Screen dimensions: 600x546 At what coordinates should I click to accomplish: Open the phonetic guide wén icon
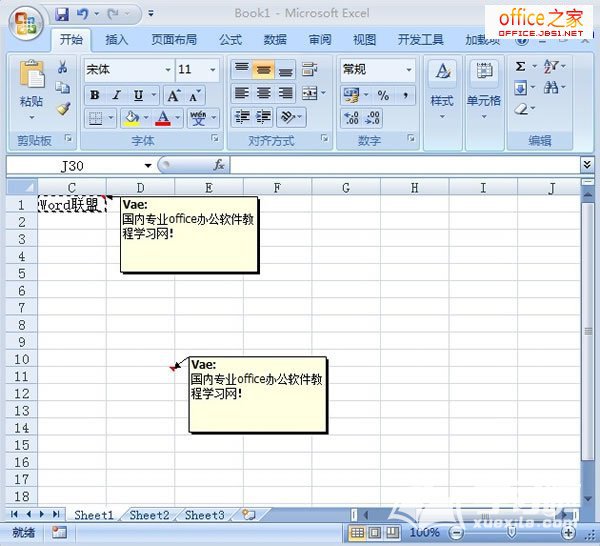198,118
